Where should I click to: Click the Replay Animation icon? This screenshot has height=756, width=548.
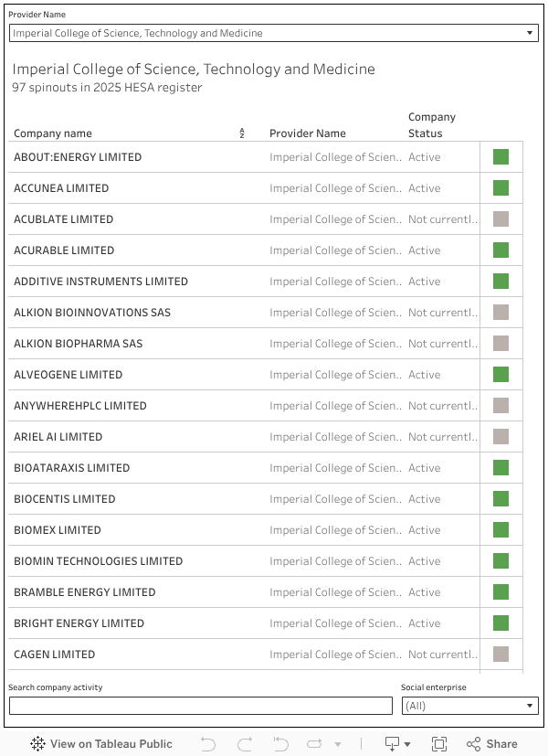281,744
